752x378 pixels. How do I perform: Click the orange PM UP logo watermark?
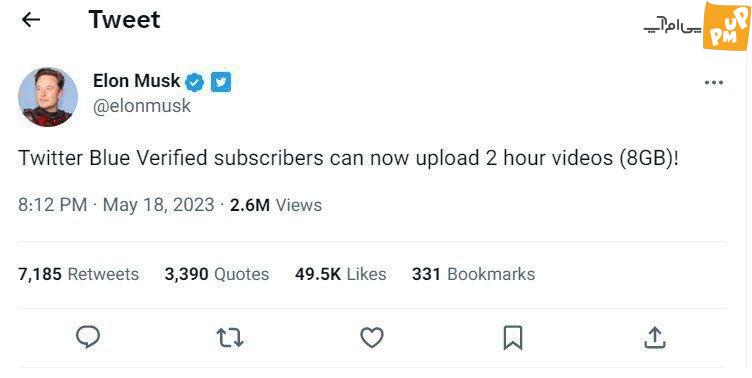[725, 26]
